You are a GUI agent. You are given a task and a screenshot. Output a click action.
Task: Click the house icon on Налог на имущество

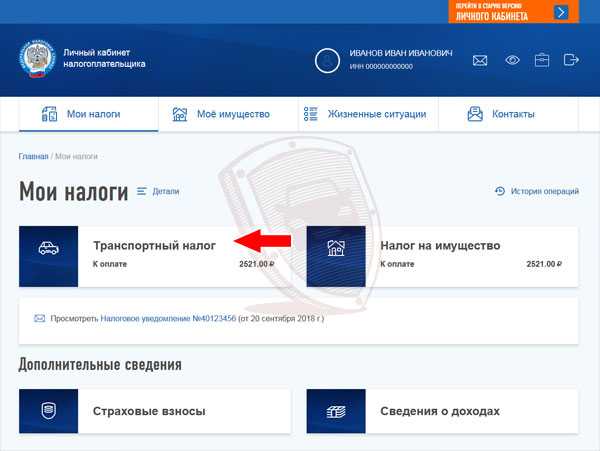[x=336, y=248]
